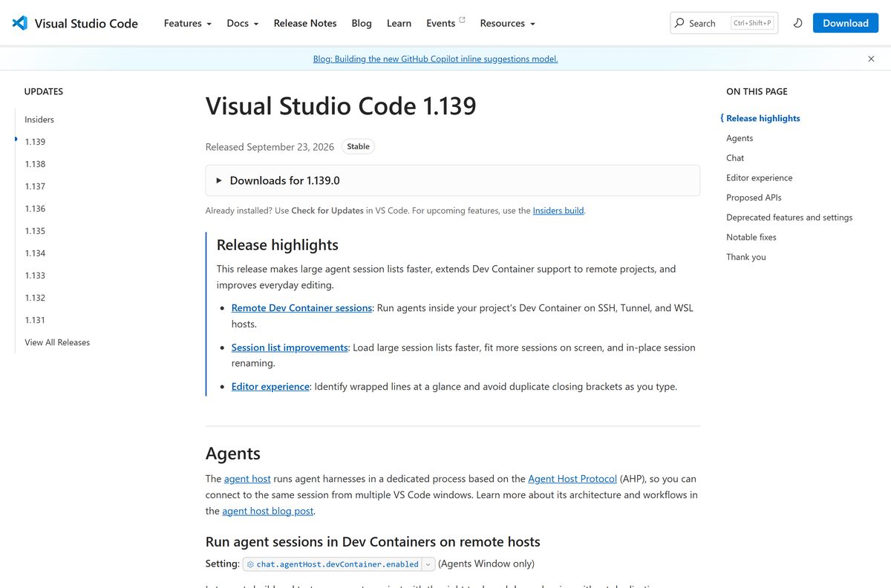Jump to Deprecated features and settings

coord(789,218)
